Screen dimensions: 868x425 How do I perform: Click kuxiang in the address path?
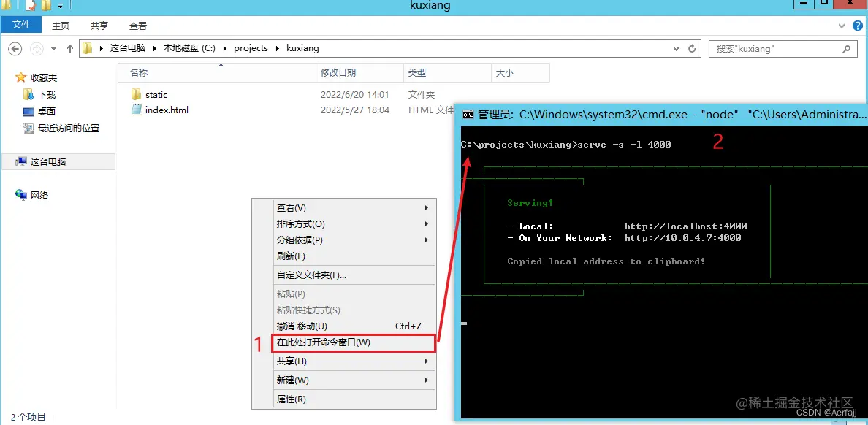302,48
